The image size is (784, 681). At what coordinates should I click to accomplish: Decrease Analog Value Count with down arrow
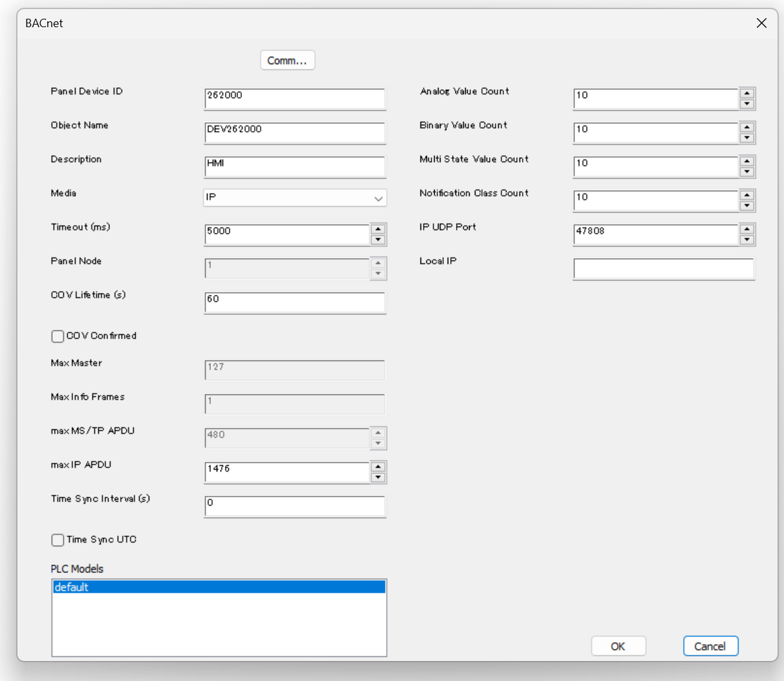tap(747, 104)
